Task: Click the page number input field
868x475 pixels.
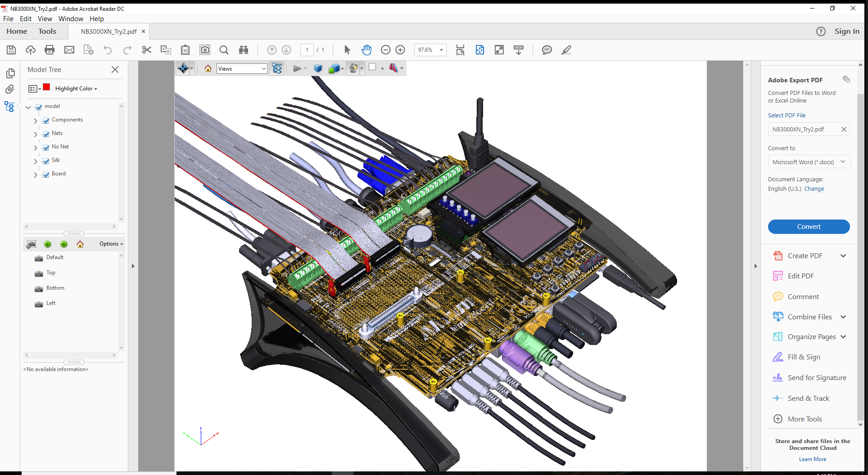Action: [307, 50]
